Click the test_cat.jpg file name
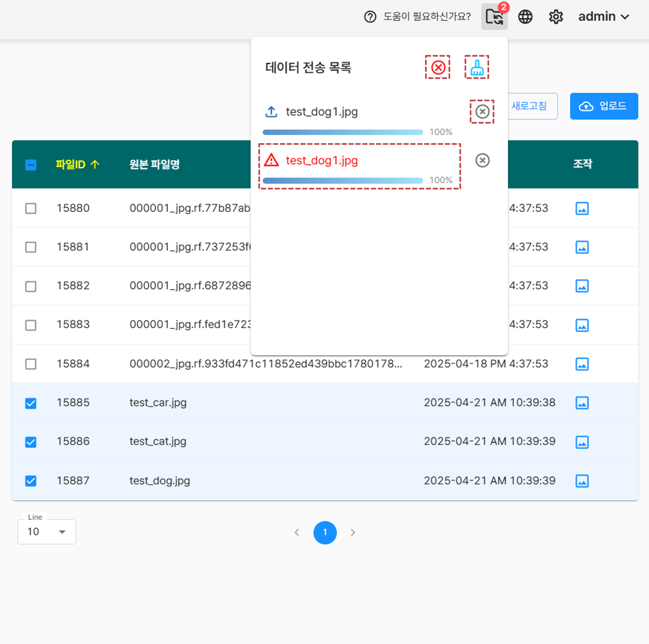This screenshot has height=644, width=649. coord(158,442)
